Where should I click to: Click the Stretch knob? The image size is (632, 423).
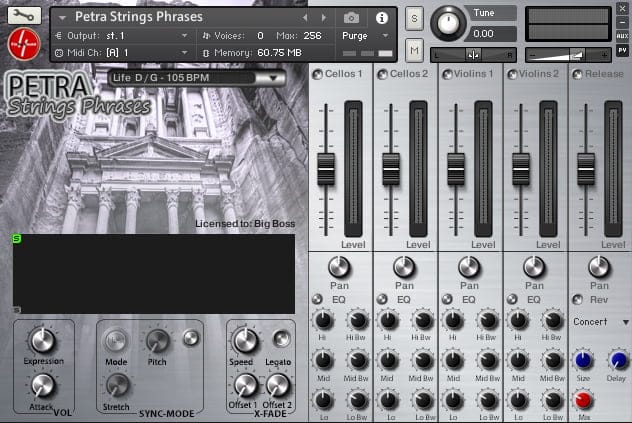[117, 385]
